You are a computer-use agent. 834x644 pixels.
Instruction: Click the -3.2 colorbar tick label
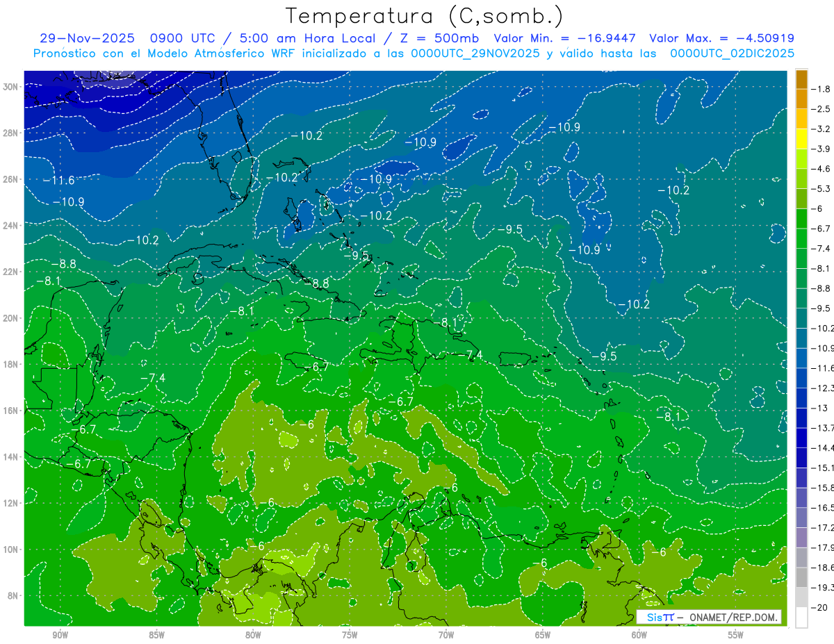822,129
